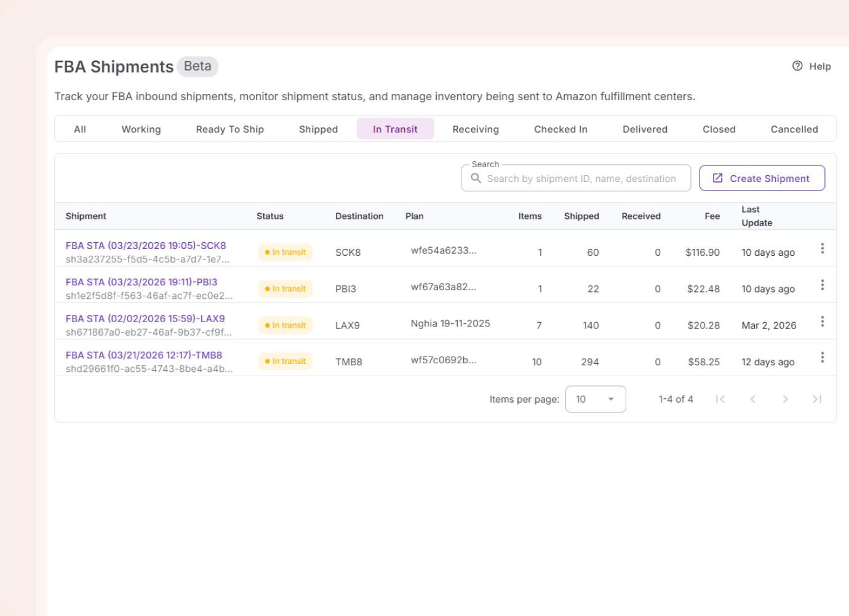
Task: Open the kebab menu for the PBI3 shipment
Action: coord(823,285)
